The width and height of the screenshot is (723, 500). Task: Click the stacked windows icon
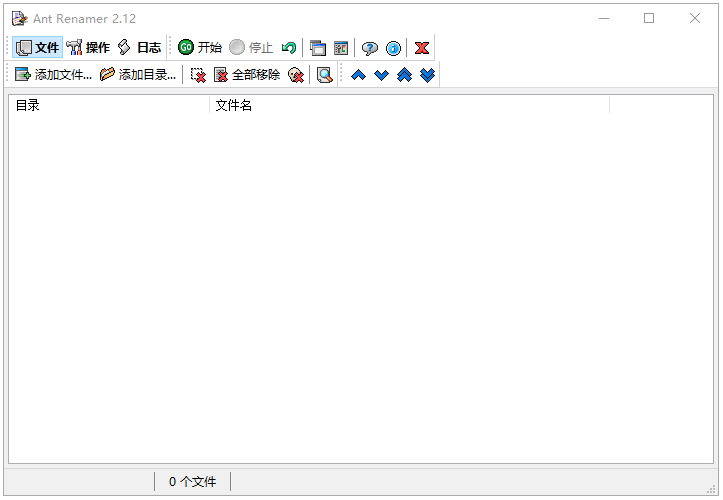(x=318, y=48)
